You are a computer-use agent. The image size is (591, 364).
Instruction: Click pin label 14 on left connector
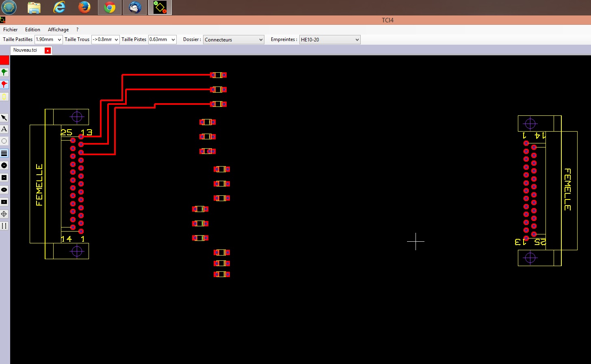(x=66, y=239)
